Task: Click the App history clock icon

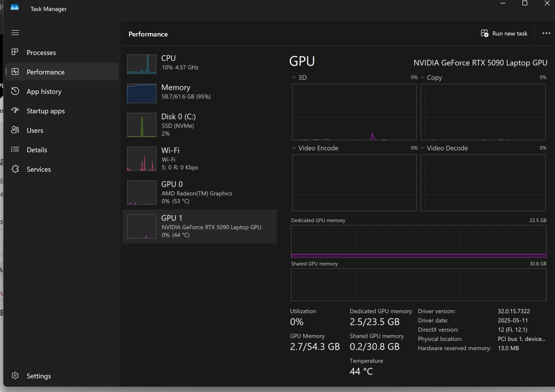Action: point(15,91)
